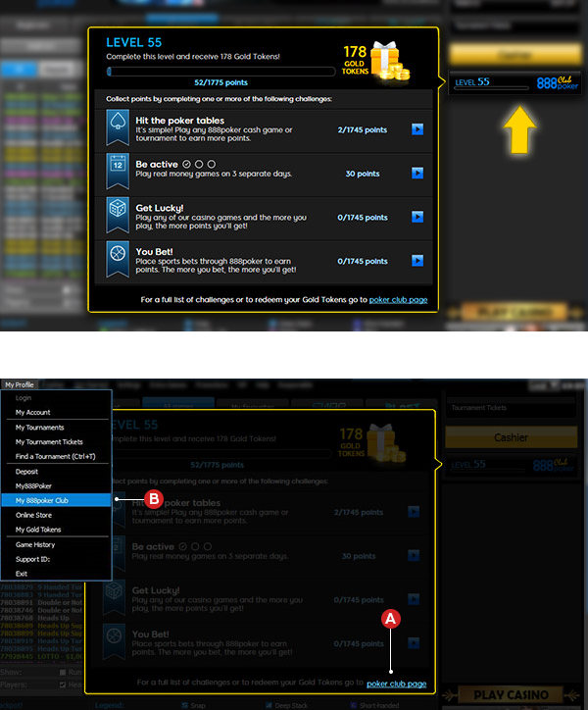The image size is (588, 710).
Task: Choose My Gold Tokens in the My Profile menu
Action: [39, 529]
